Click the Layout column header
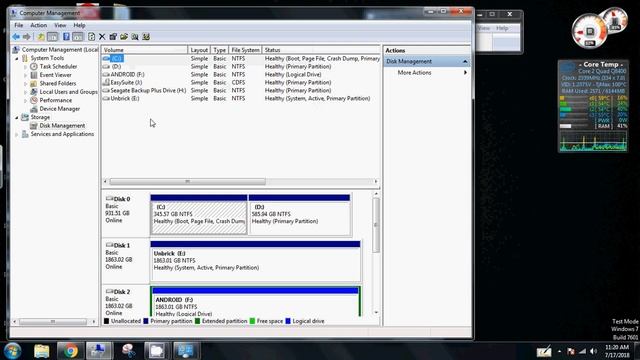 (199, 50)
